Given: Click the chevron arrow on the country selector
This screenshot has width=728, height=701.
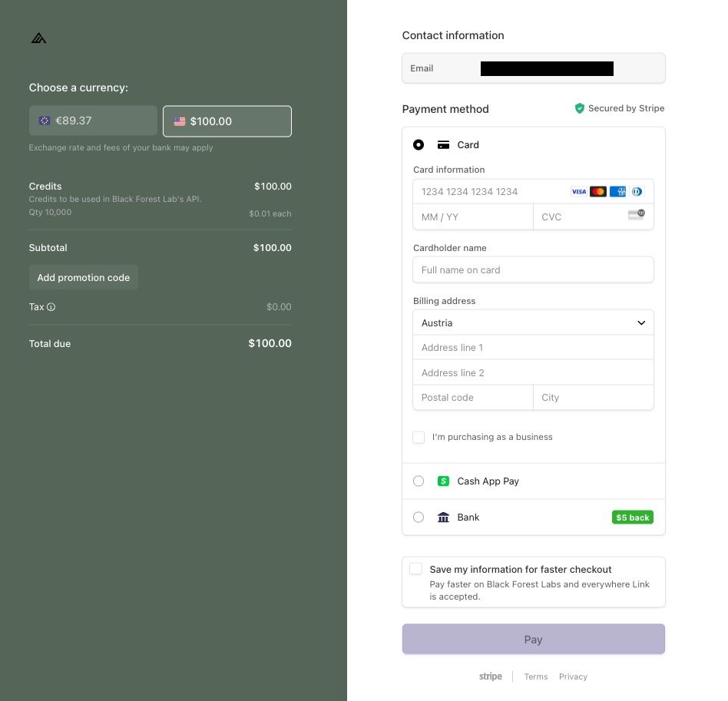Looking at the screenshot, I should point(641,322).
